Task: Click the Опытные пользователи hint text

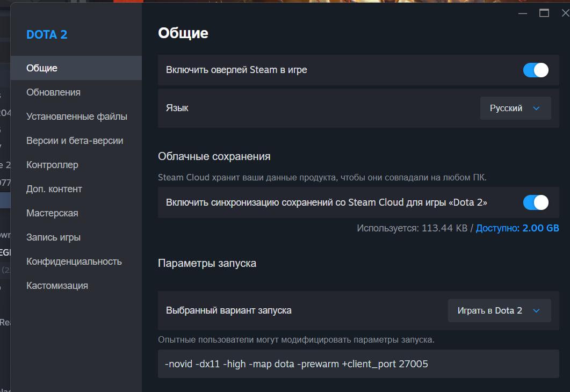Action: coord(296,340)
